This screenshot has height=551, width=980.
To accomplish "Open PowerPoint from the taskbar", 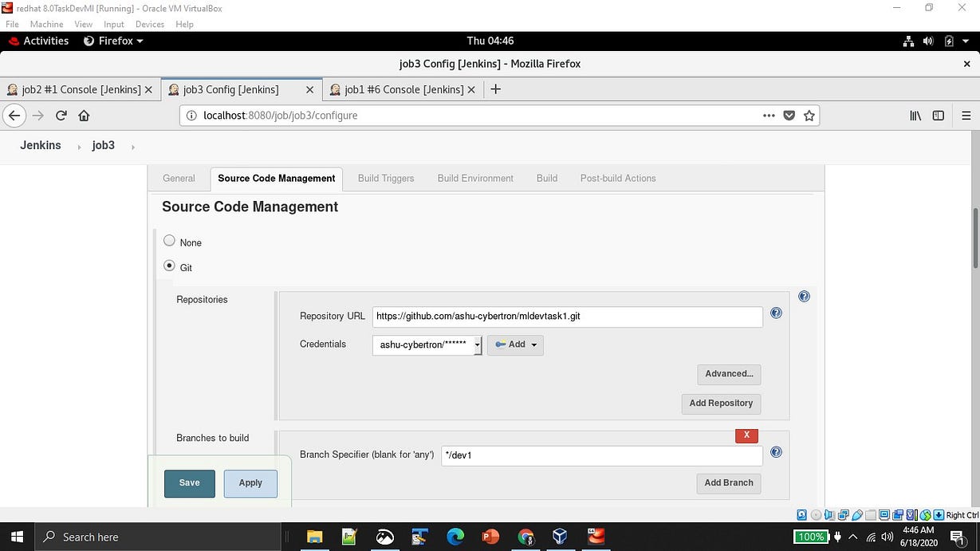I will click(x=490, y=537).
